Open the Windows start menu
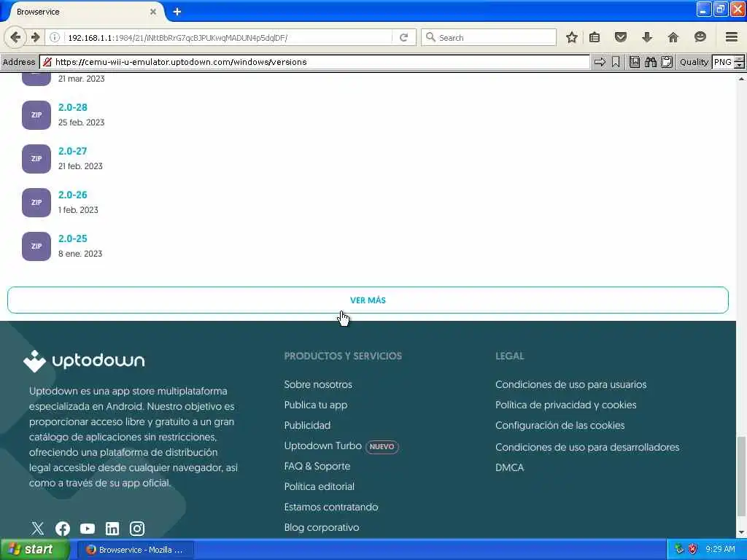 [x=35, y=550]
